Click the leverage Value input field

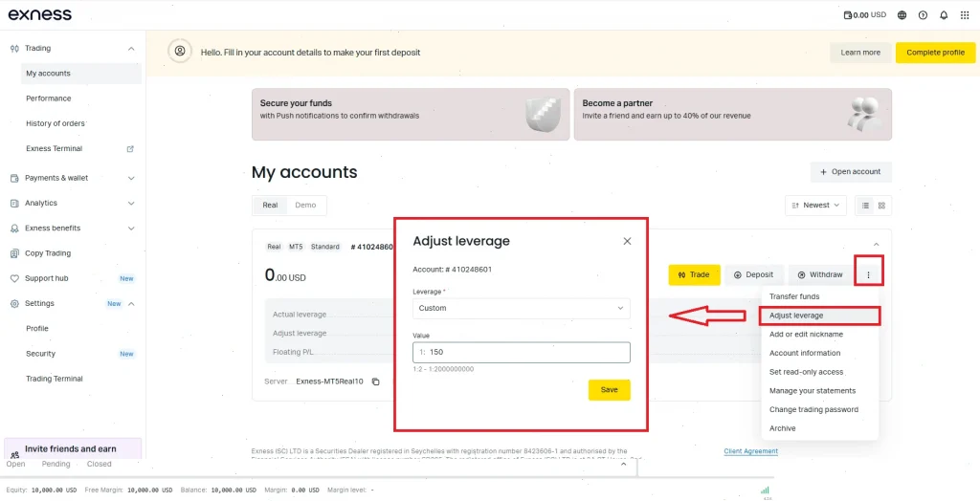526,352
